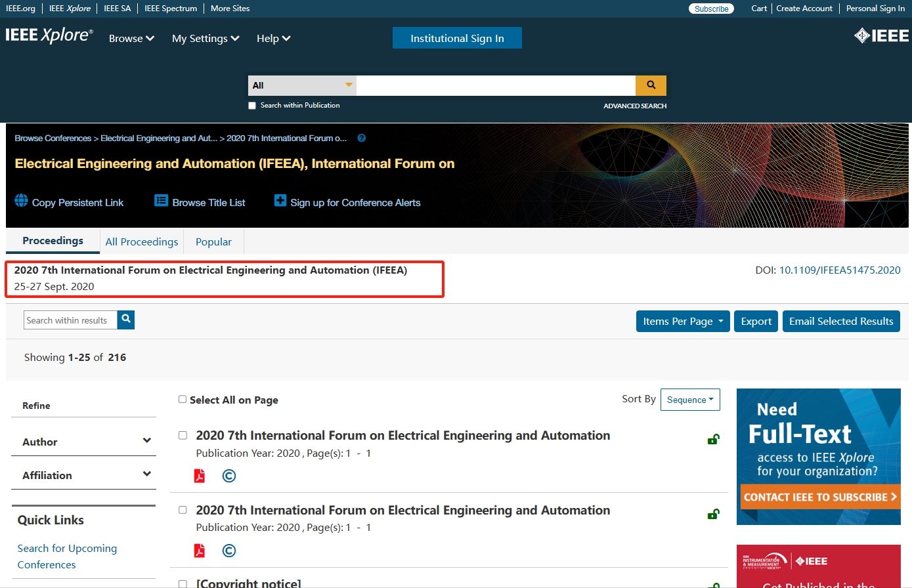Click the search within results magnifier button
This screenshot has height=588, width=912.
pos(126,320)
